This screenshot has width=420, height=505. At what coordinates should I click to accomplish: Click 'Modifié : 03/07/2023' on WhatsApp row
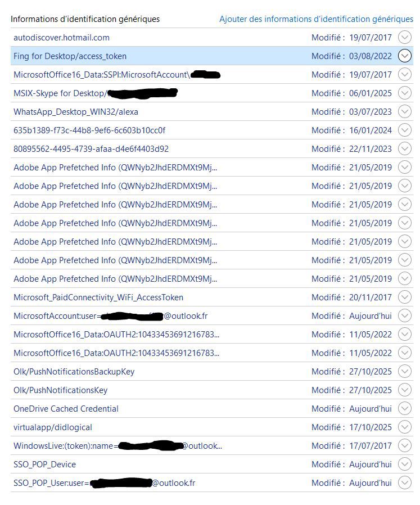coord(352,112)
